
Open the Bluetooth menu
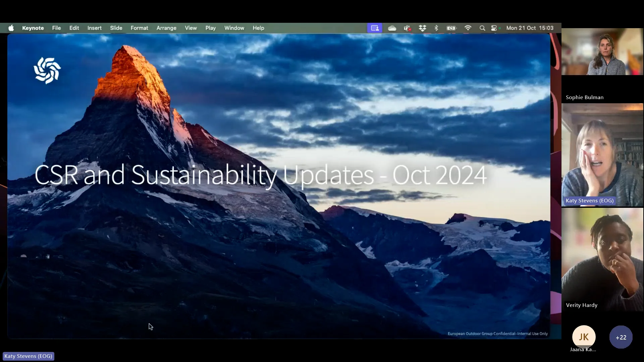click(436, 28)
